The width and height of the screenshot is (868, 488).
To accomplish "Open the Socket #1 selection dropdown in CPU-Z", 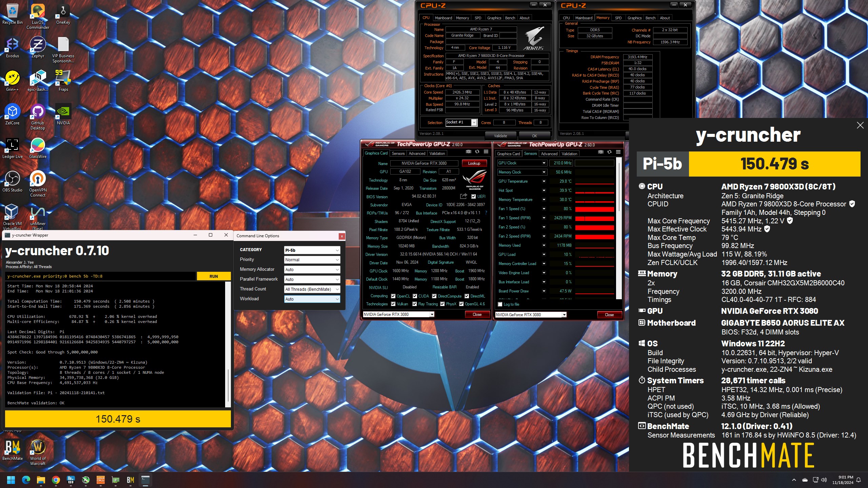I will [x=461, y=122].
